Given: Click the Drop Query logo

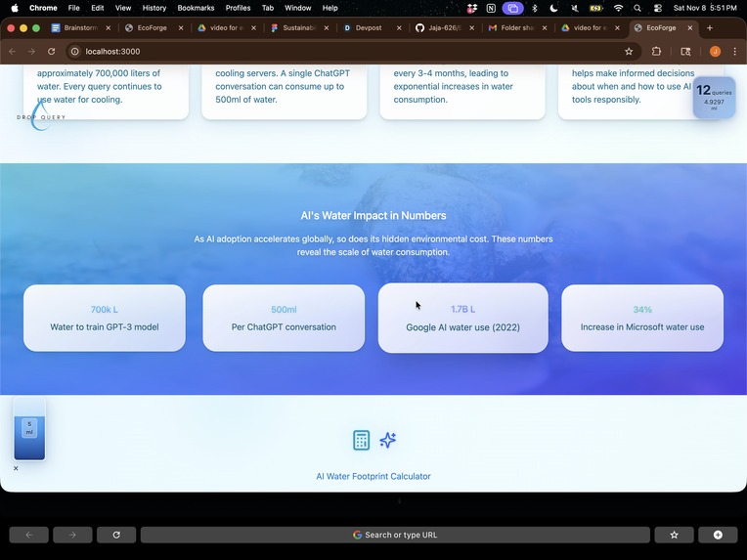Looking at the screenshot, I should (41, 116).
